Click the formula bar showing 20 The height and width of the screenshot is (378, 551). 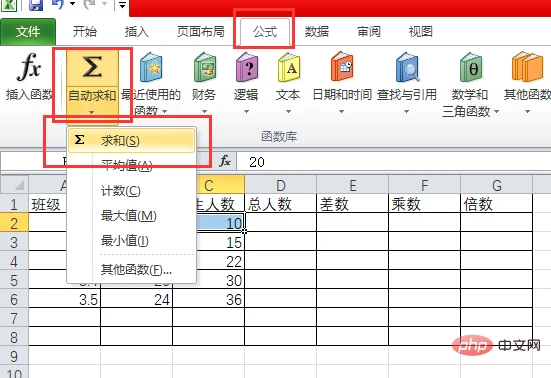[394, 162]
